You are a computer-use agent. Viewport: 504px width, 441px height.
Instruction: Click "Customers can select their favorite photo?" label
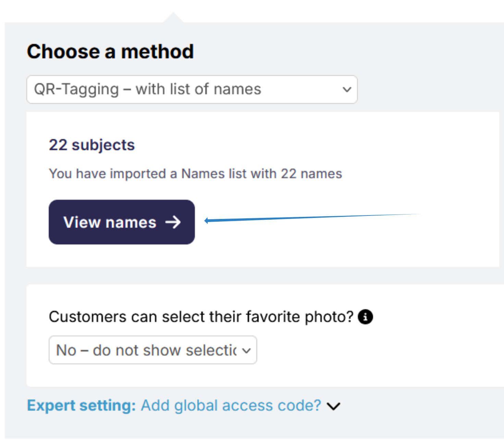point(201,317)
